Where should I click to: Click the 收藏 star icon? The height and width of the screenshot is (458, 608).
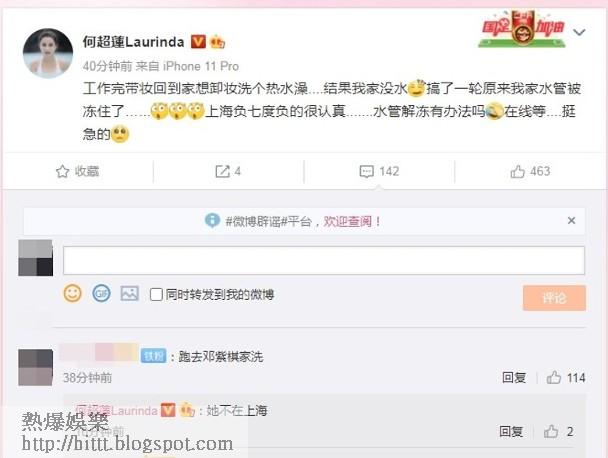(x=62, y=171)
